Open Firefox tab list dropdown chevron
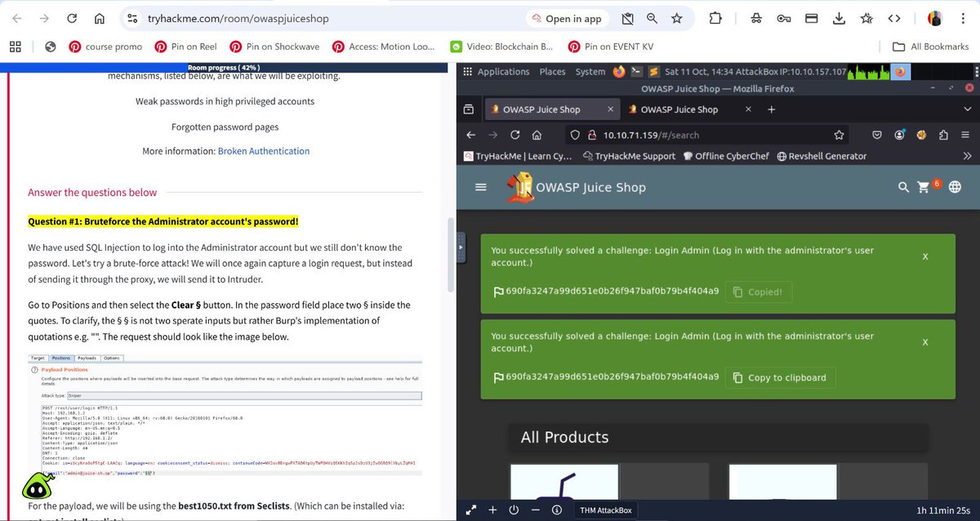 pyautogui.click(x=968, y=109)
